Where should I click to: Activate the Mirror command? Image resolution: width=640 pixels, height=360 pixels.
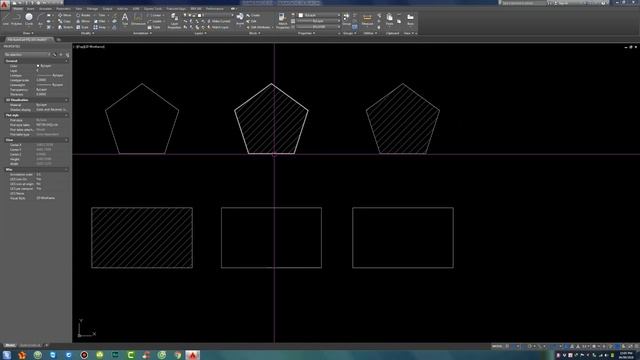83,21
